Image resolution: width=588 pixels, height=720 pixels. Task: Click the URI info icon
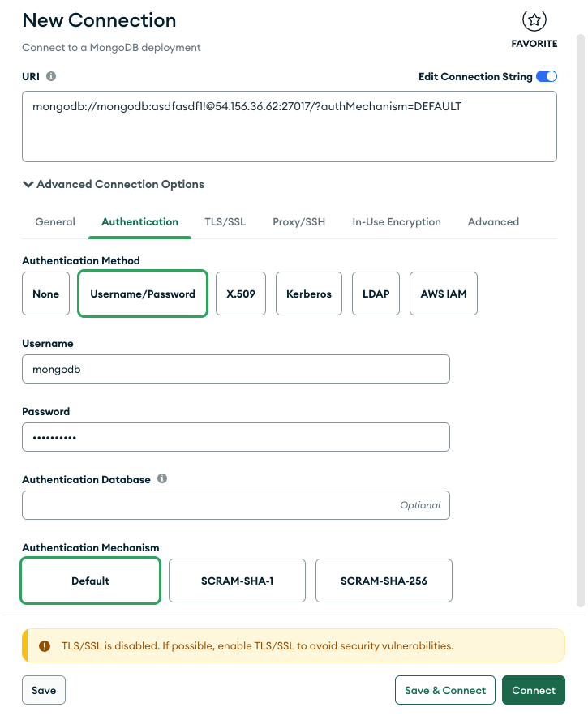51,76
